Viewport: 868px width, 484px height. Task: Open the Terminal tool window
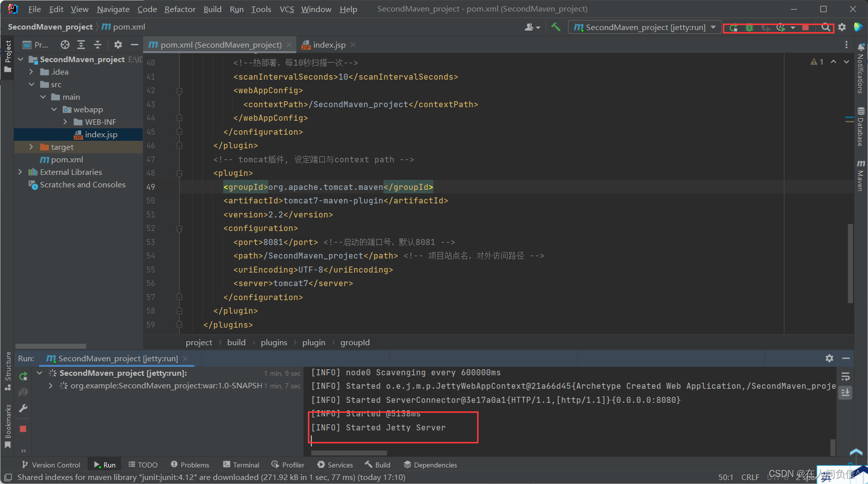point(241,465)
